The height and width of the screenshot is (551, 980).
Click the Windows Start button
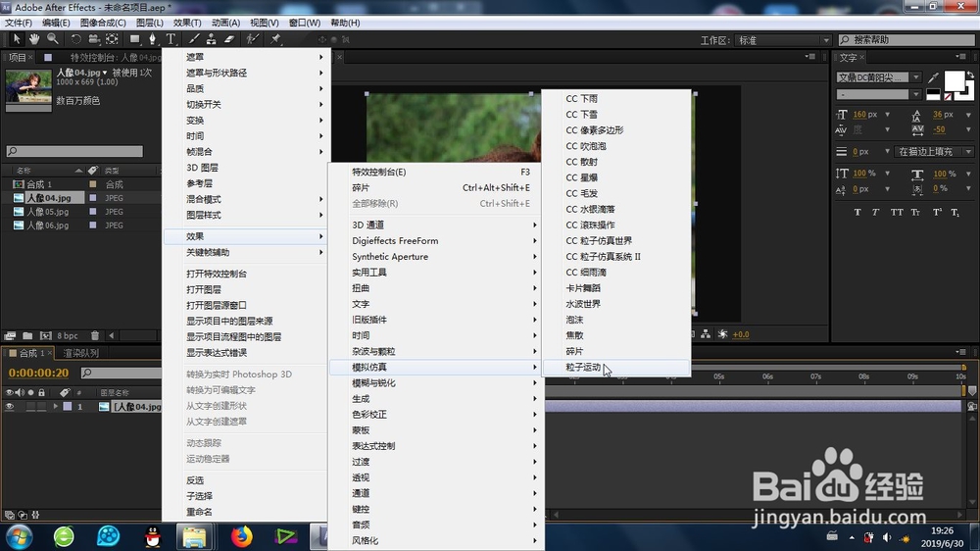(x=19, y=536)
